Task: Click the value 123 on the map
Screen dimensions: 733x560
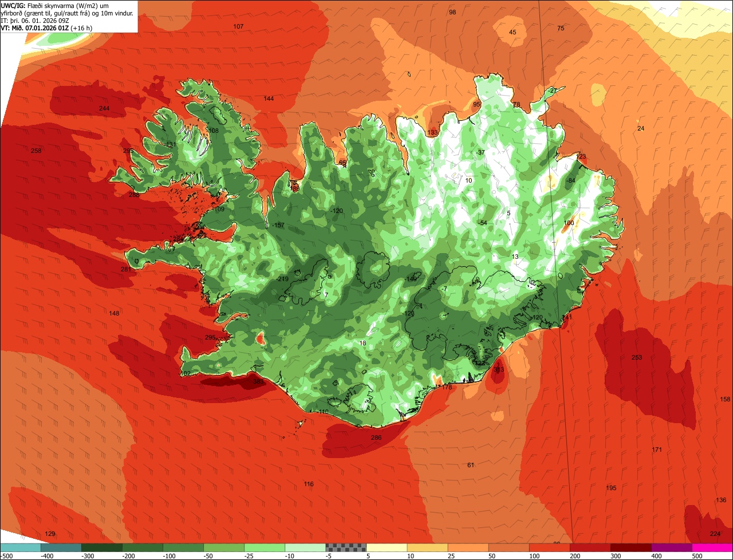Action: coord(581,157)
